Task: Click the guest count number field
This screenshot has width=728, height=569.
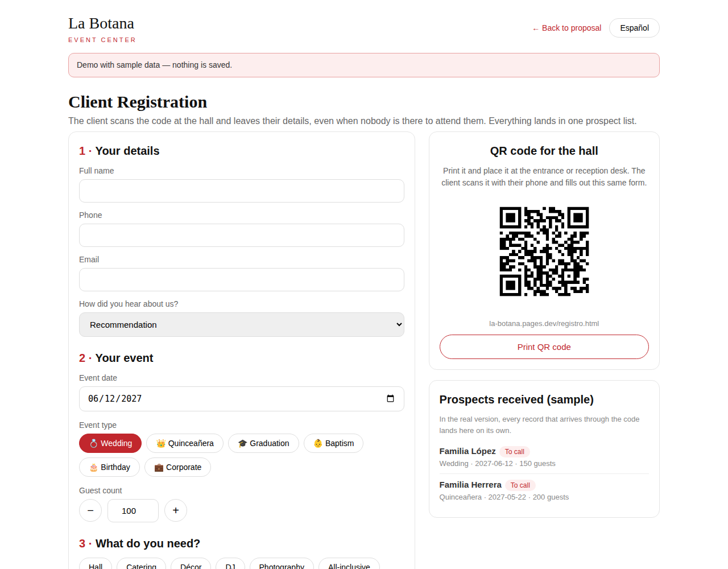Action: (x=133, y=510)
